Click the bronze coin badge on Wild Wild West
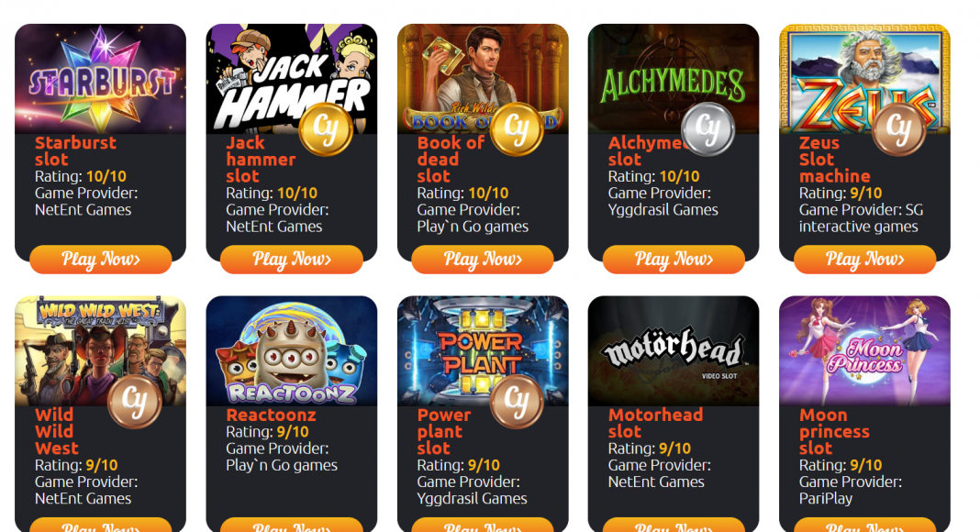Image resolution: width=980 pixels, height=532 pixels. (134, 402)
